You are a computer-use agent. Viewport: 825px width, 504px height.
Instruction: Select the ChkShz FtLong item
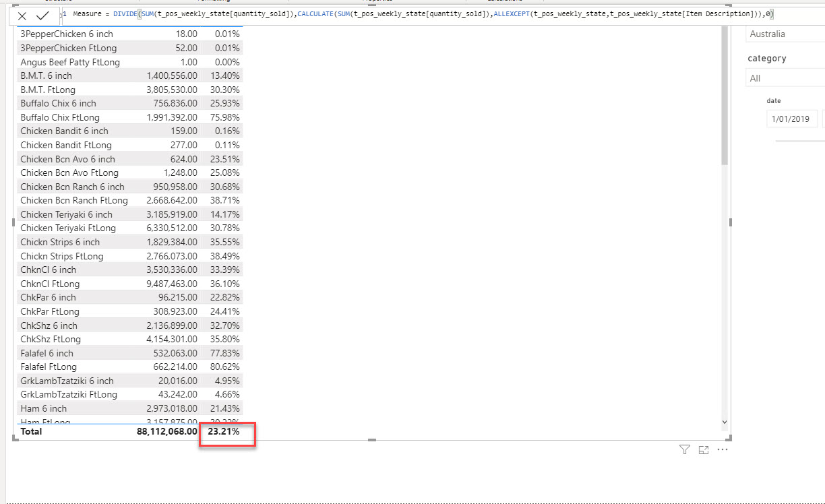(51, 339)
